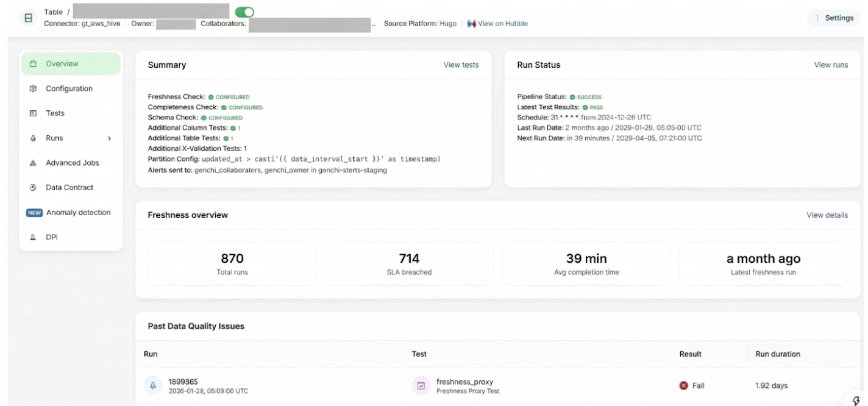Open Anomaly detection from sidebar
Image resolution: width=868 pixels, height=406 pixels.
78,213
